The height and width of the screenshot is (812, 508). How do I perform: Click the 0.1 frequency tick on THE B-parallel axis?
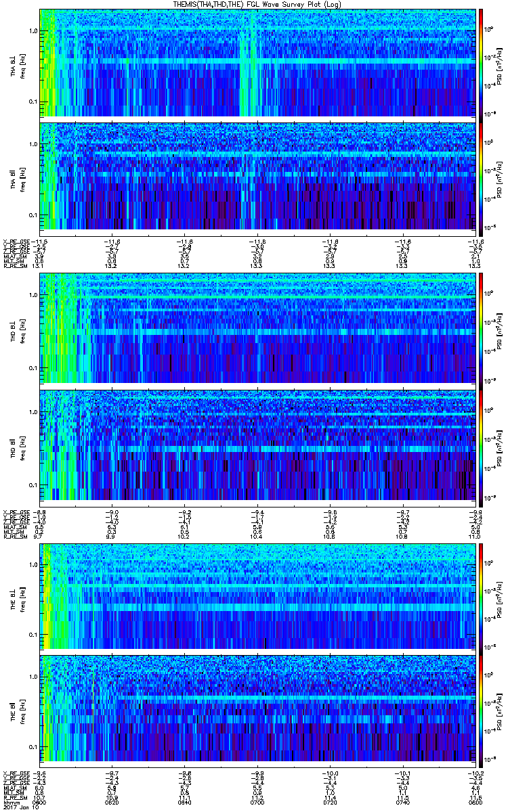point(33,746)
